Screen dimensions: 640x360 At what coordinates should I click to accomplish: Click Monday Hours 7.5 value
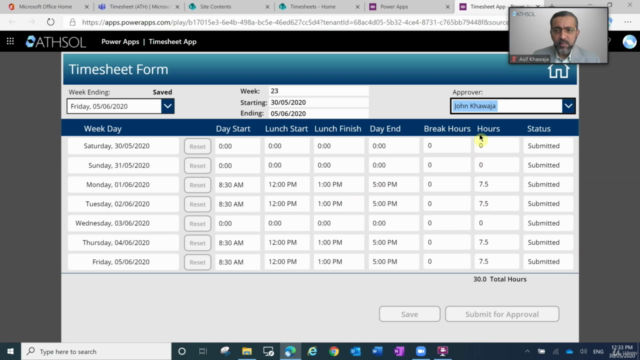pyautogui.click(x=496, y=184)
